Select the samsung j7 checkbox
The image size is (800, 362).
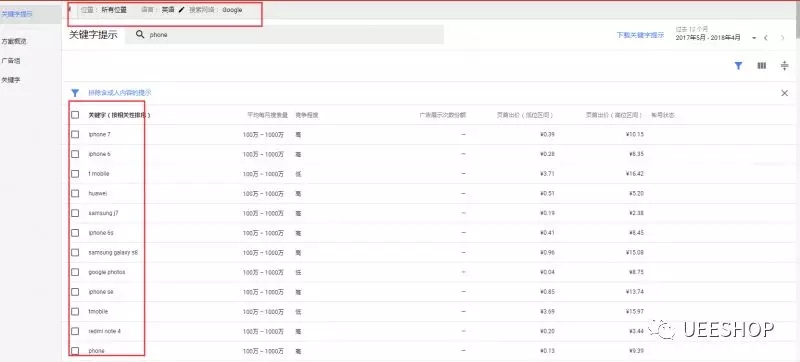point(75,213)
